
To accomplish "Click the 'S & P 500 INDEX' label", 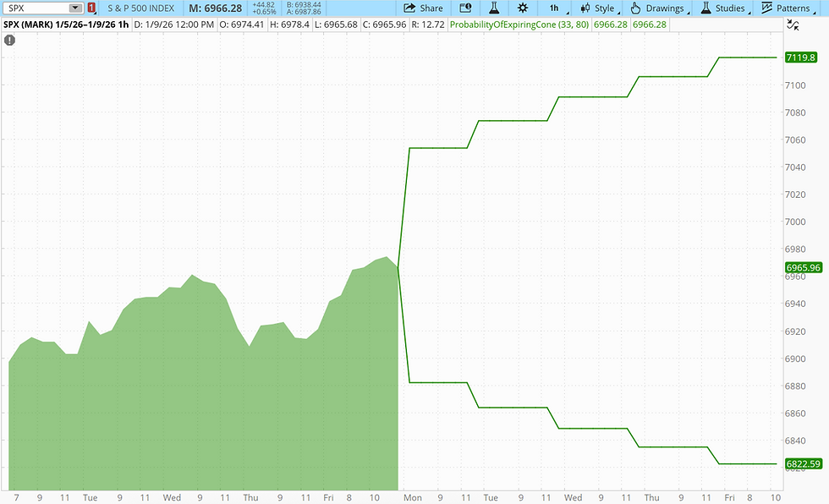I will coord(141,8).
